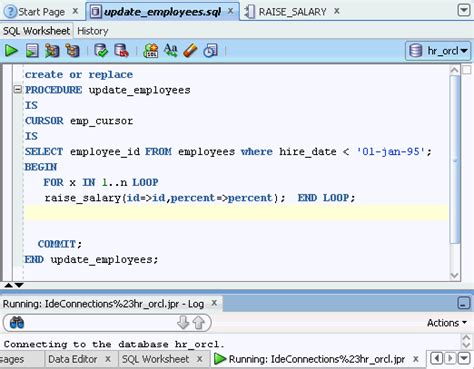This screenshot has width=474, height=369.
Task: Click the raise_salary call in the code
Action: click(x=165, y=198)
